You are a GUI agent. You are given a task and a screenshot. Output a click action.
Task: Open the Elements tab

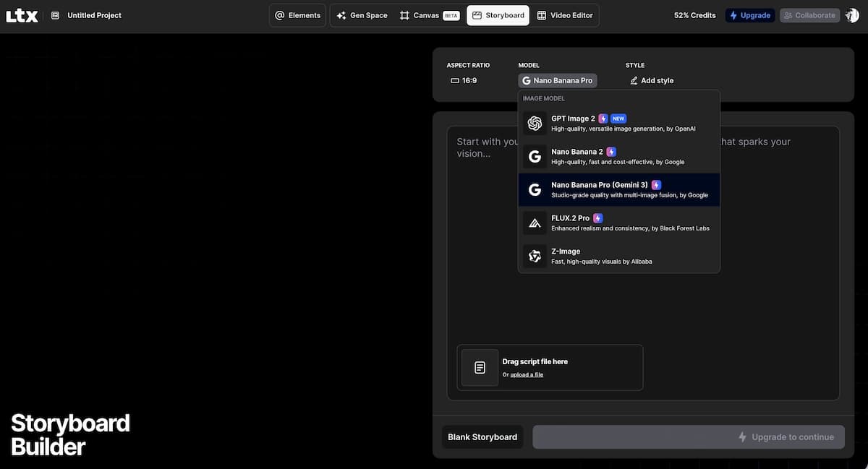297,15
